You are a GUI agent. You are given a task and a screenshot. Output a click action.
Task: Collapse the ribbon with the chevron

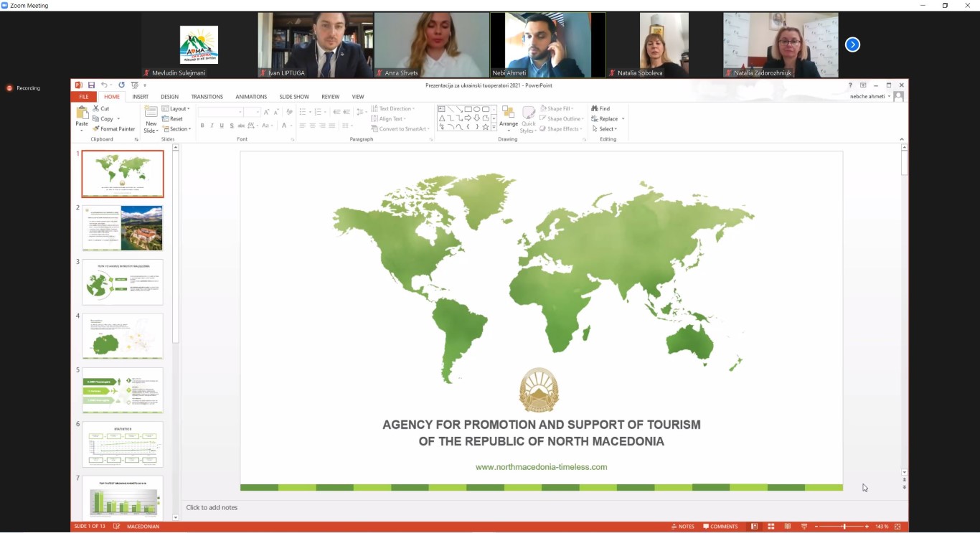tap(902, 139)
